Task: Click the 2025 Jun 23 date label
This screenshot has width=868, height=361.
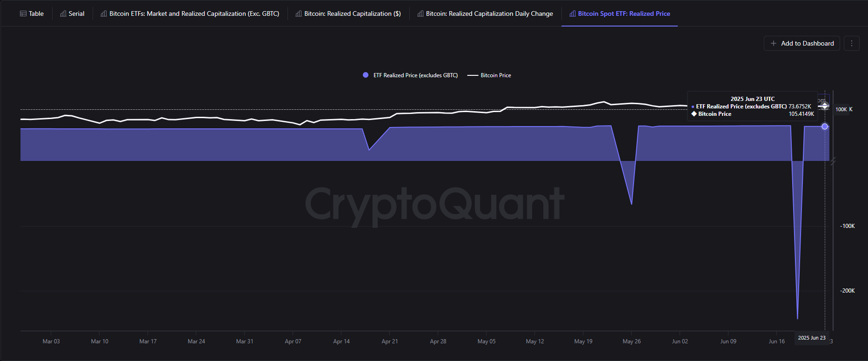Action: coord(812,338)
